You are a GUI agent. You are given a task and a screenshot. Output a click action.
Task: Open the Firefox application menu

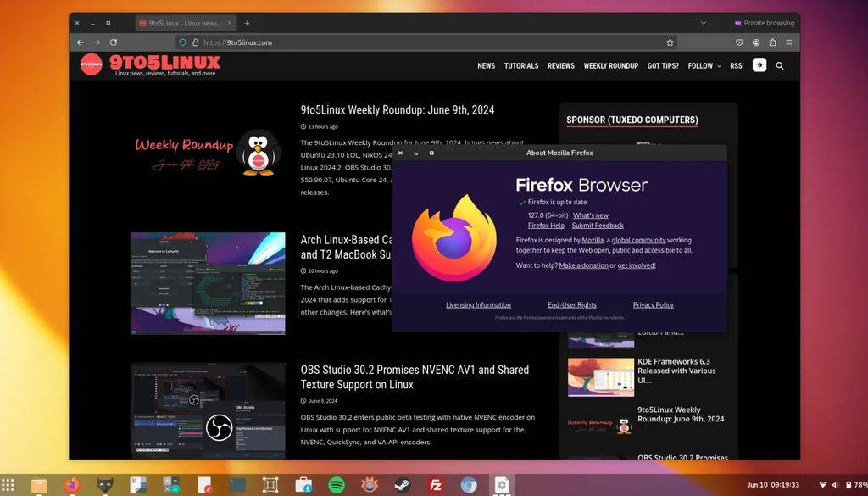tap(790, 42)
